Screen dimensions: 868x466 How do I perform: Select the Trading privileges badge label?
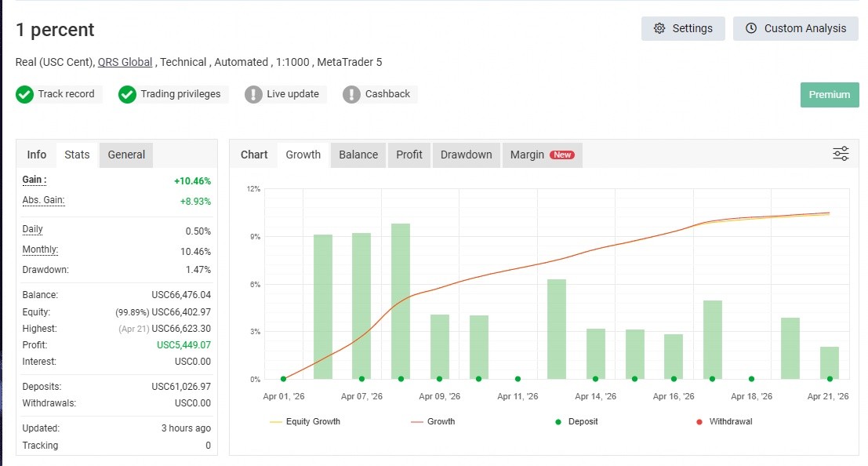[x=180, y=93]
